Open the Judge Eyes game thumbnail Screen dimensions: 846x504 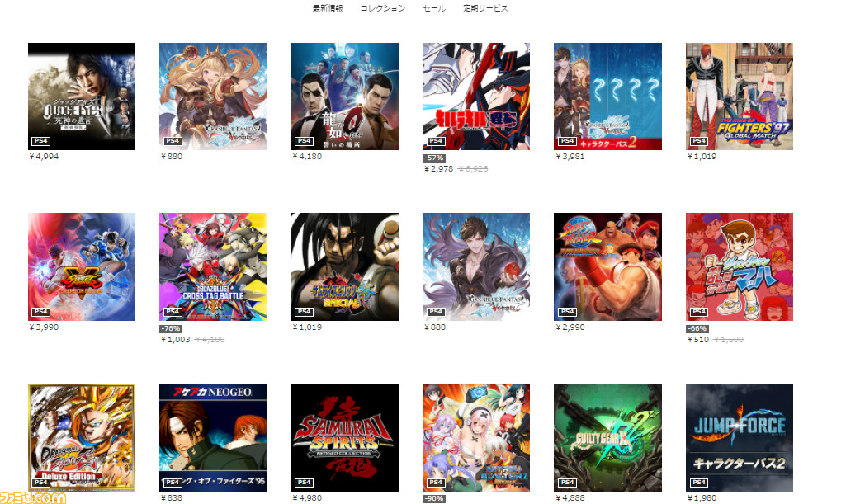[x=82, y=97]
